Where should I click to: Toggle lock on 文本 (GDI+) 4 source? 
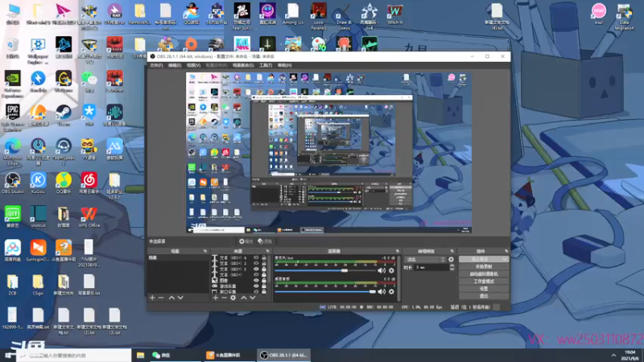click(x=264, y=257)
